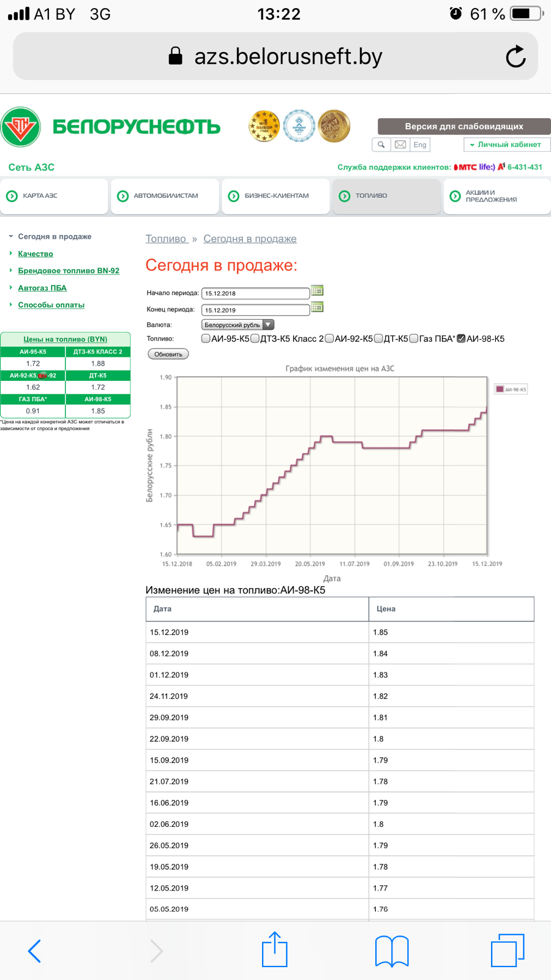The width and height of the screenshot is (551, 980).
Task: Open the Safari share sheet icon
Action: pyautogui.click(x=274, y=949)
